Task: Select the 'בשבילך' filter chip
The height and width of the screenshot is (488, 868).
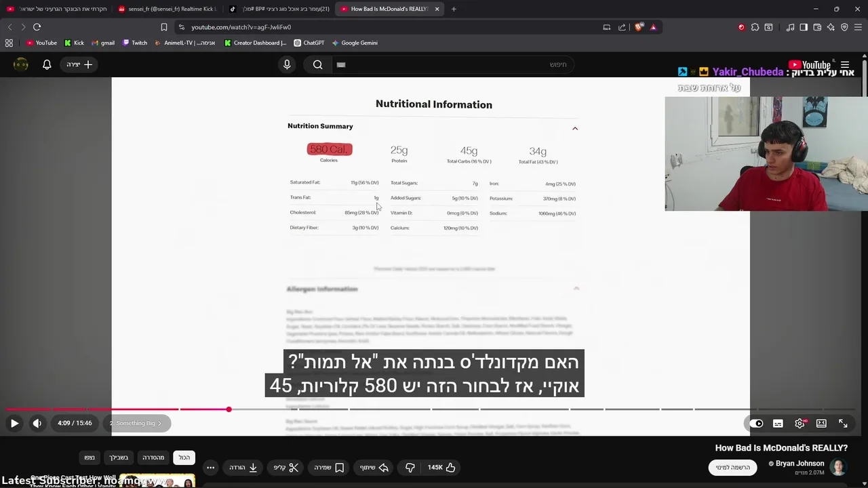Action: pos(119,457)
